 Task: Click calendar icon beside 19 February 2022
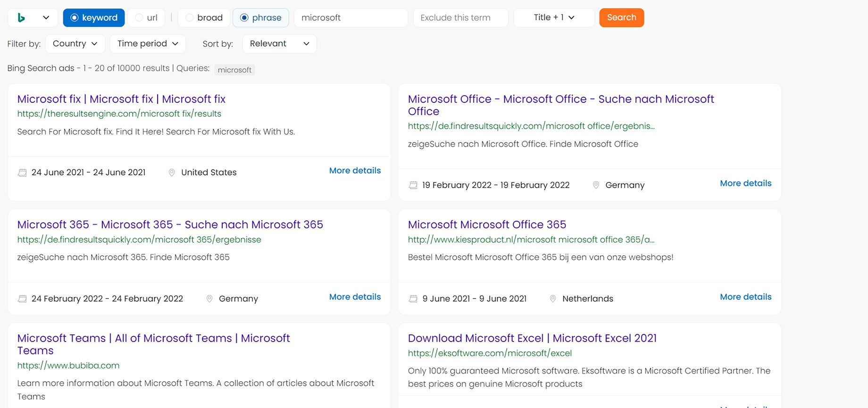(x=413, y=185)
